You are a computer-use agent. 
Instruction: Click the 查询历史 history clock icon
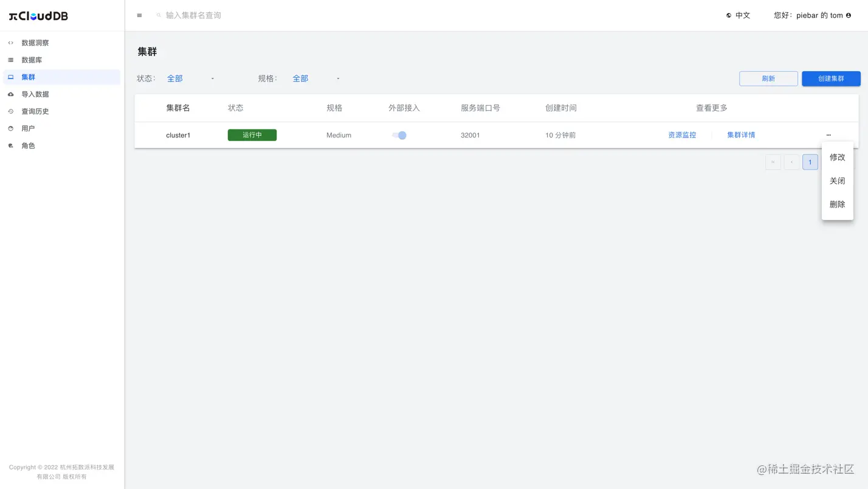tap(10, 111)
